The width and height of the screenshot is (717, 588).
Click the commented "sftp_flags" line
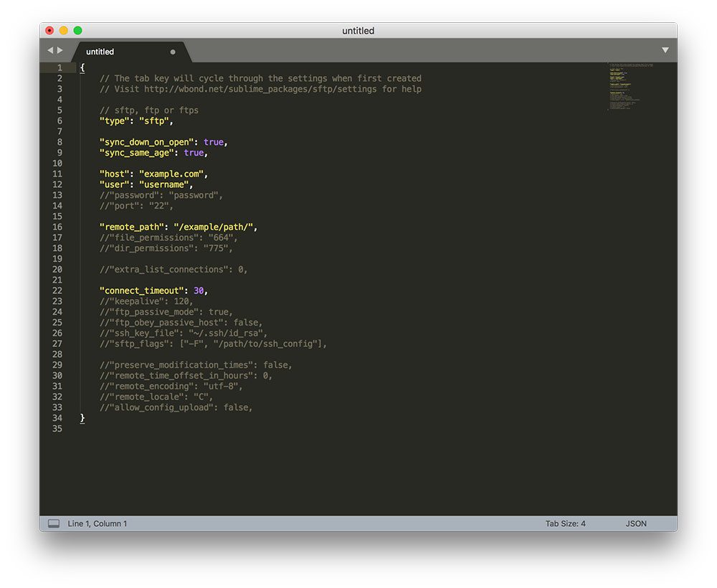point(213,344)
